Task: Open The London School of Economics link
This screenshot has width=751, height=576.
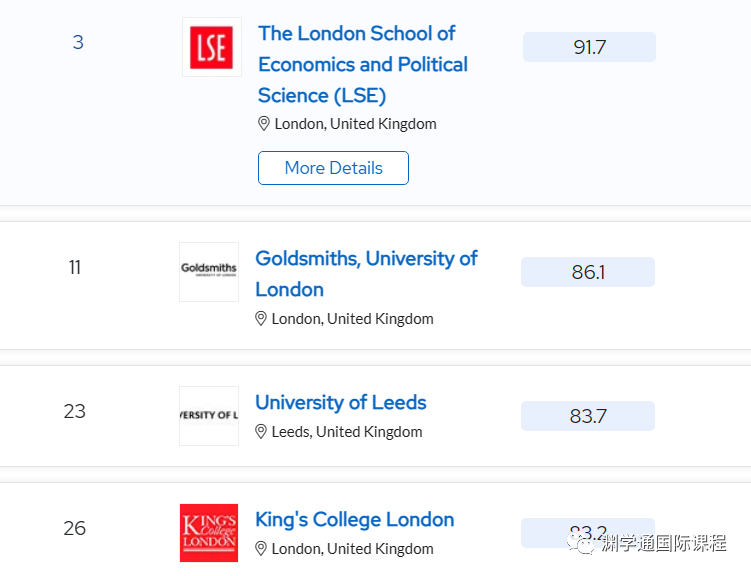Action: (363, 64)
